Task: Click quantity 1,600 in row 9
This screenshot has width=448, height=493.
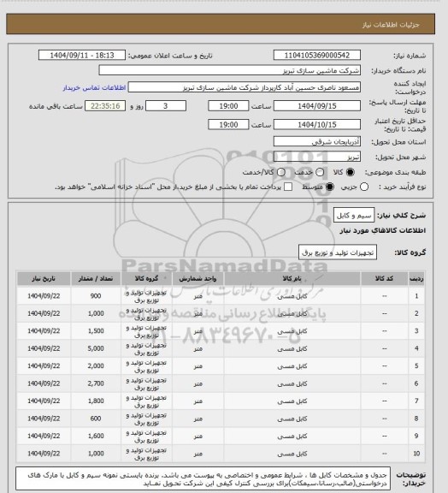Action: [96, 436]
